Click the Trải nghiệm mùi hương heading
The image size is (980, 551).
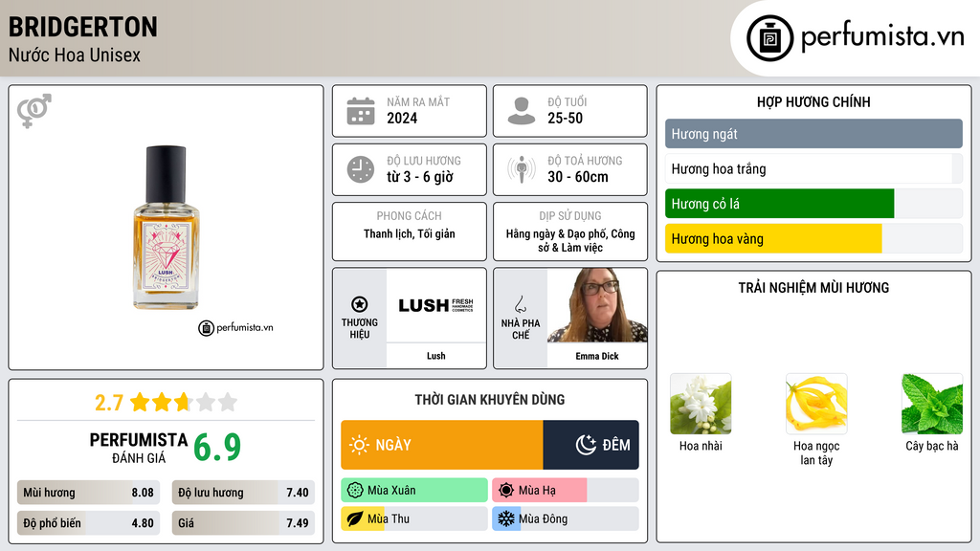[x=813, y=287]
